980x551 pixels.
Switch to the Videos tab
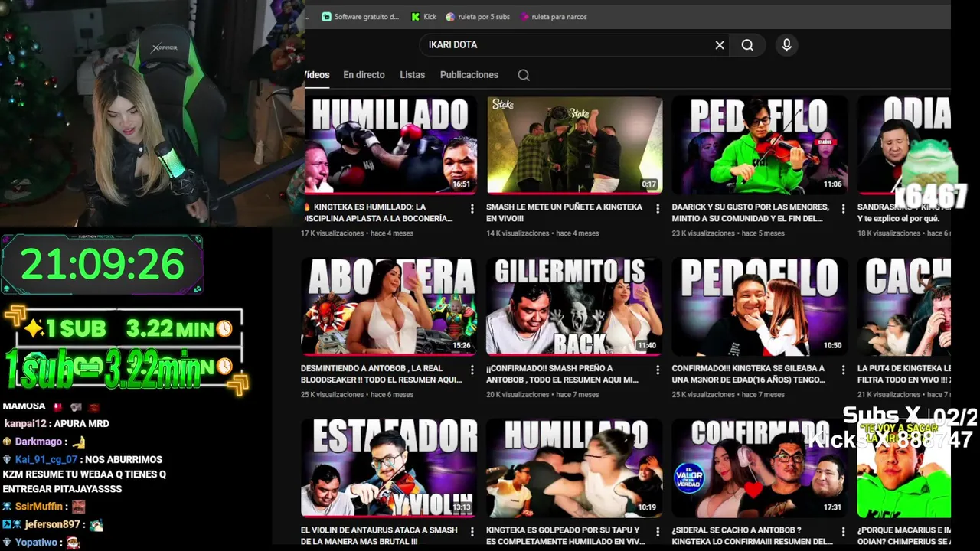pyautogui.click(x=317, y=75)
